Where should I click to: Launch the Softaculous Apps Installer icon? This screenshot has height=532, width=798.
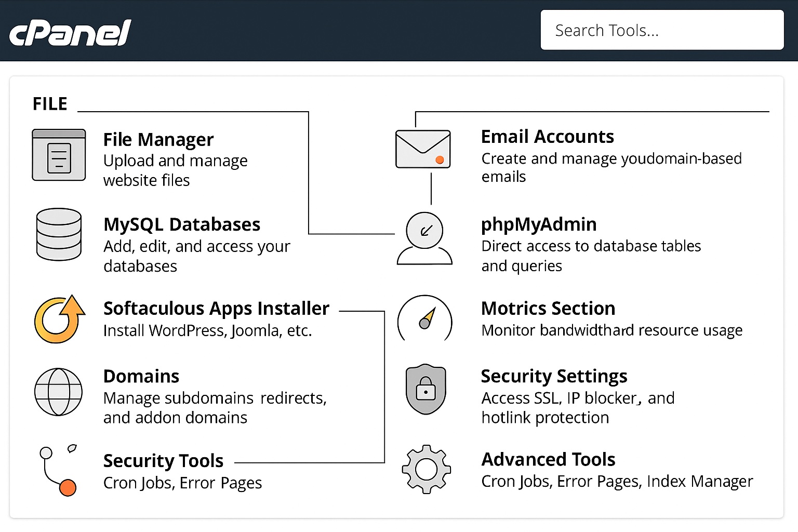[59, 319]
